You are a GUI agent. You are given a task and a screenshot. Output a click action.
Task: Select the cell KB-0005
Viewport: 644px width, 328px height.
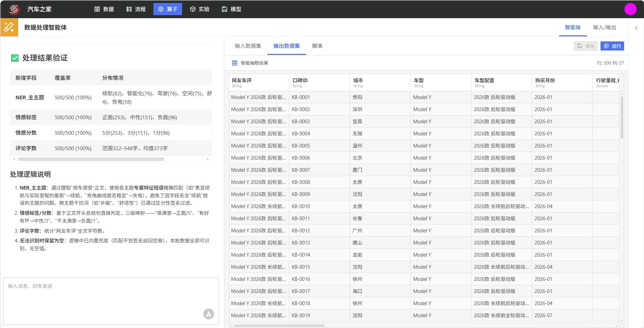[320, 146]
